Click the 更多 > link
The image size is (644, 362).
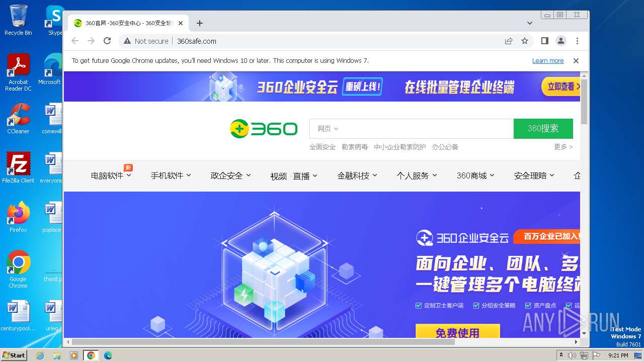tap(563, 147)
